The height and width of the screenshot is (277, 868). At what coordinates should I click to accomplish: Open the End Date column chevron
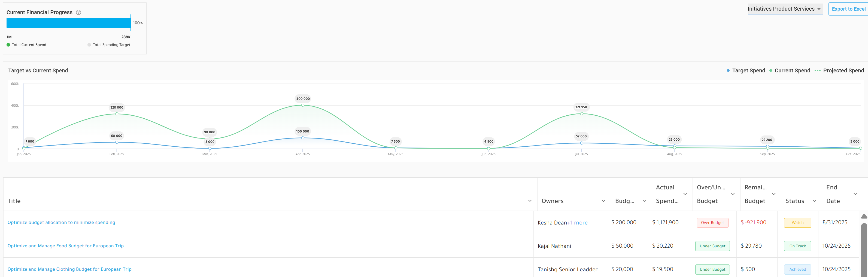(855, 194)
